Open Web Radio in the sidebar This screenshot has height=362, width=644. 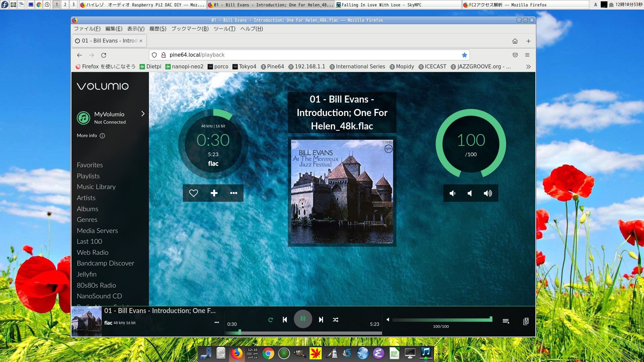point(93,252)
